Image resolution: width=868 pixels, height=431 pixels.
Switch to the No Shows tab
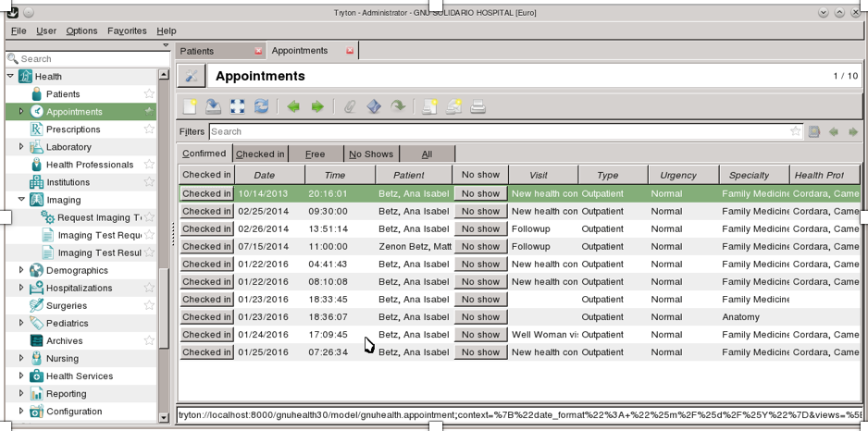click(370, 154)
